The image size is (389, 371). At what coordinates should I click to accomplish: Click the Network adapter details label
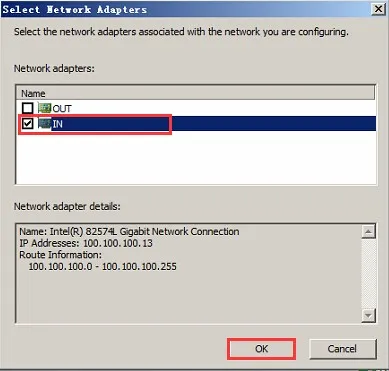(x=67, y=206)
